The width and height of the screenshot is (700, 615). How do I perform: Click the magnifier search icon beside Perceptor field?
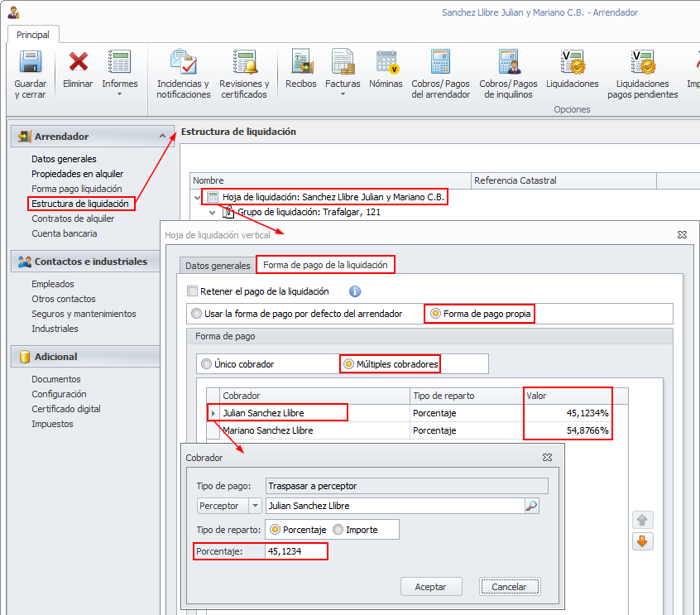532,506
